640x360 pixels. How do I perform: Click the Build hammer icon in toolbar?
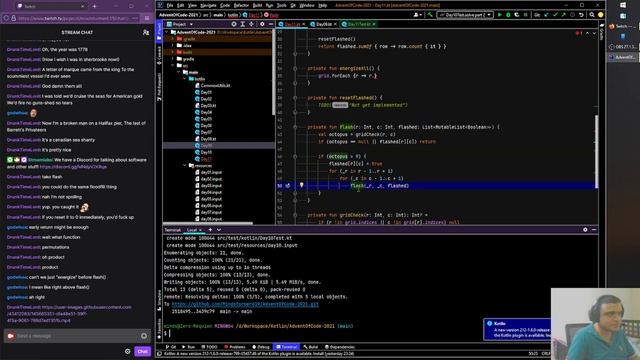430,15
